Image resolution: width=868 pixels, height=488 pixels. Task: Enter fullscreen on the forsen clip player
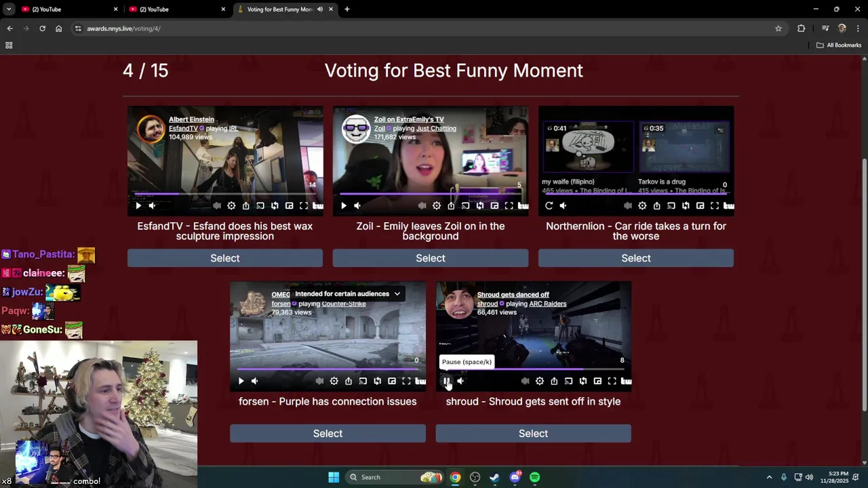point(406,381)
